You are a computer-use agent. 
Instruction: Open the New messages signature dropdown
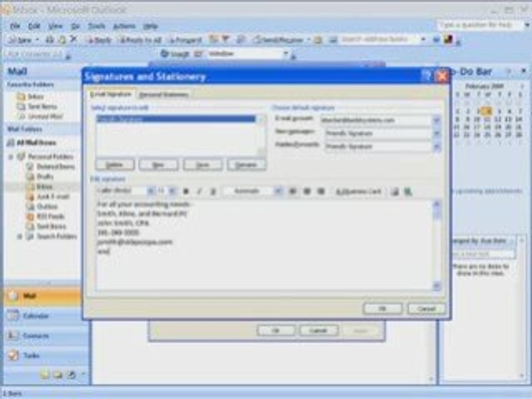[x=437, y=134]
